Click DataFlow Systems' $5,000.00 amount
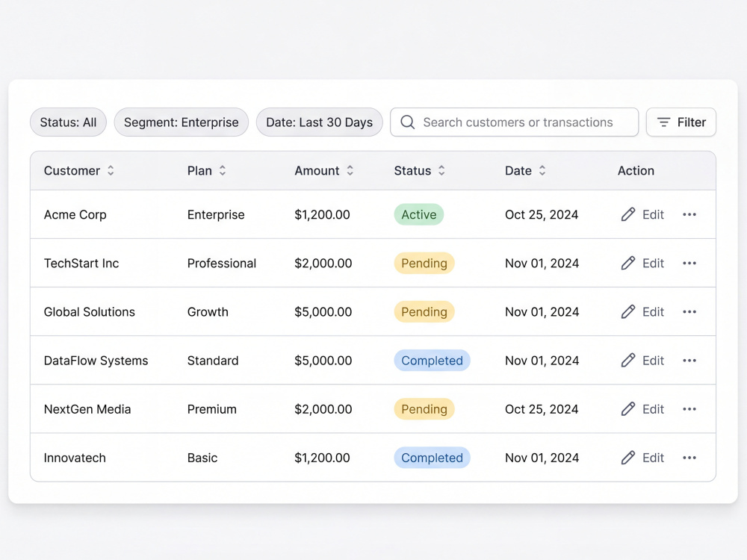The height and width of the screenshot is (560, 747). pos(323,361)
